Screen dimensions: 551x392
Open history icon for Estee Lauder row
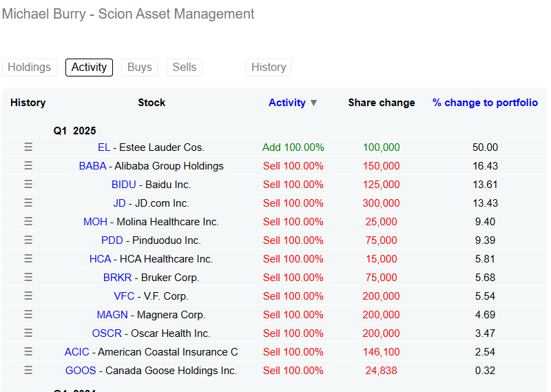[x=28, y=147]
